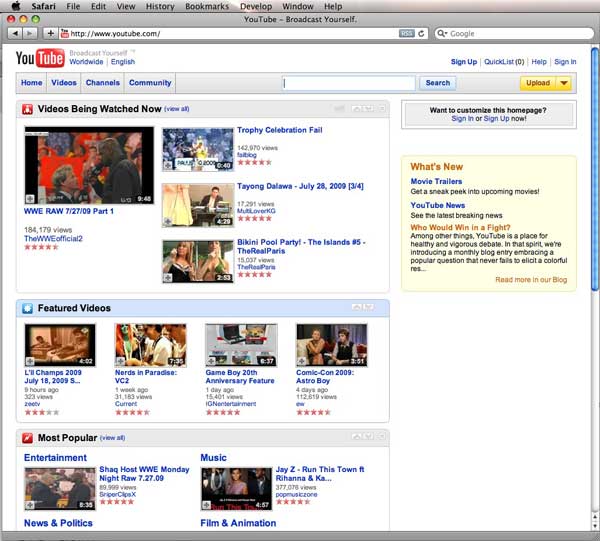Add Bikini Pool Party video to QuickList
Viewport: 600px width, 541px height.
coord(168,277)
